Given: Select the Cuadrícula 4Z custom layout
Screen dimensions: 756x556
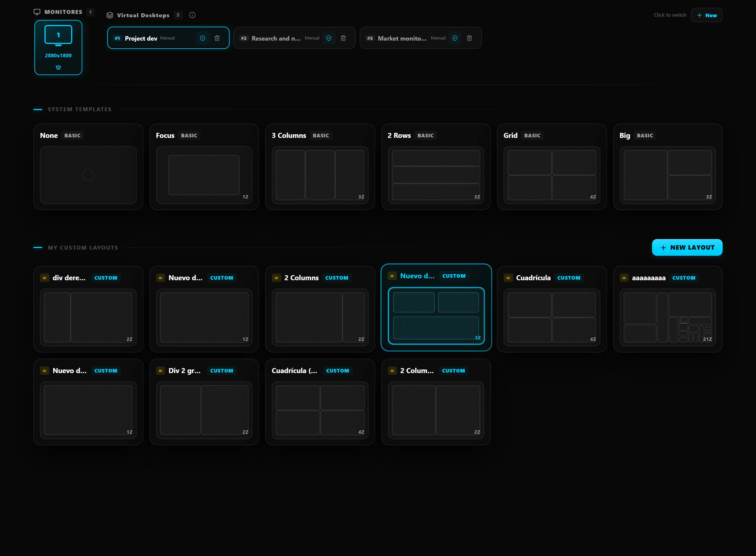Looking at the screenshot, I should (552, 309).
